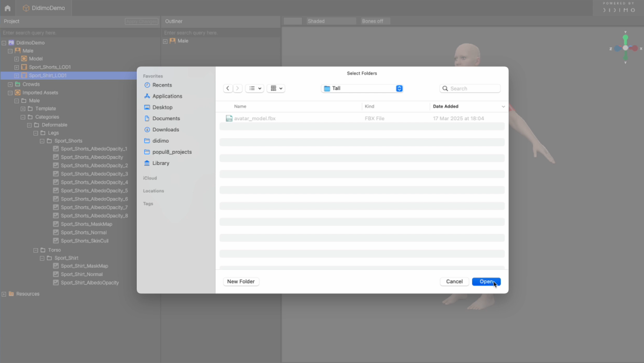Click the Resources icon in project tree
The height and width of the screenshot is (363, 644).
tap(11, 294)
